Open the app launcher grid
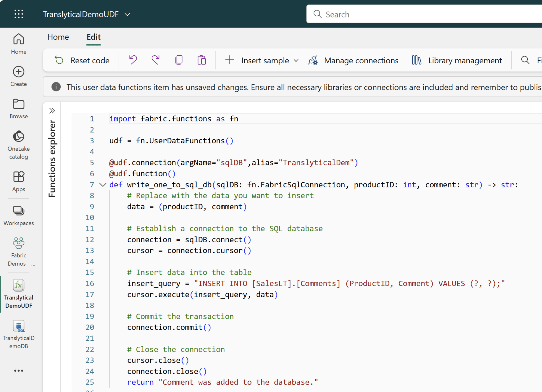 click(18, 14)
